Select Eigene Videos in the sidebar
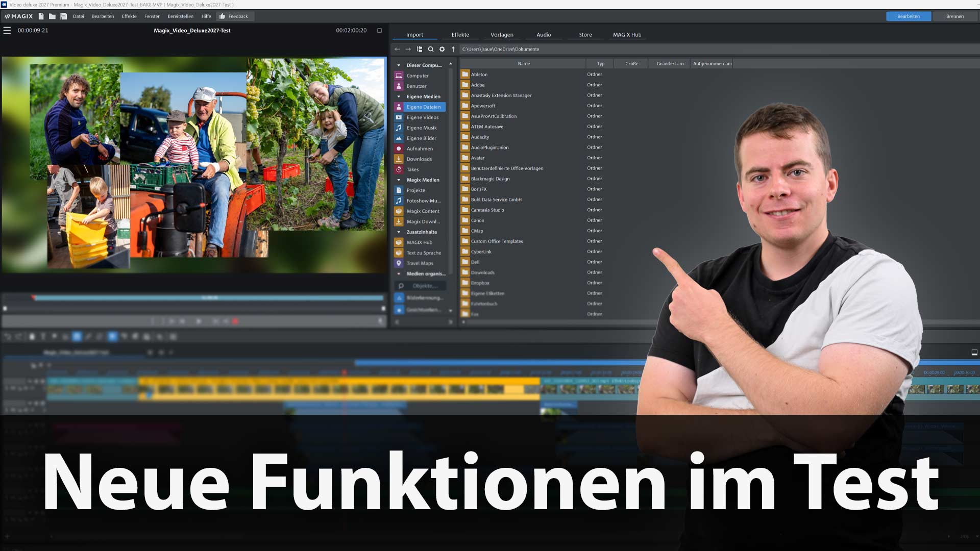 click(x=420, y=117)
